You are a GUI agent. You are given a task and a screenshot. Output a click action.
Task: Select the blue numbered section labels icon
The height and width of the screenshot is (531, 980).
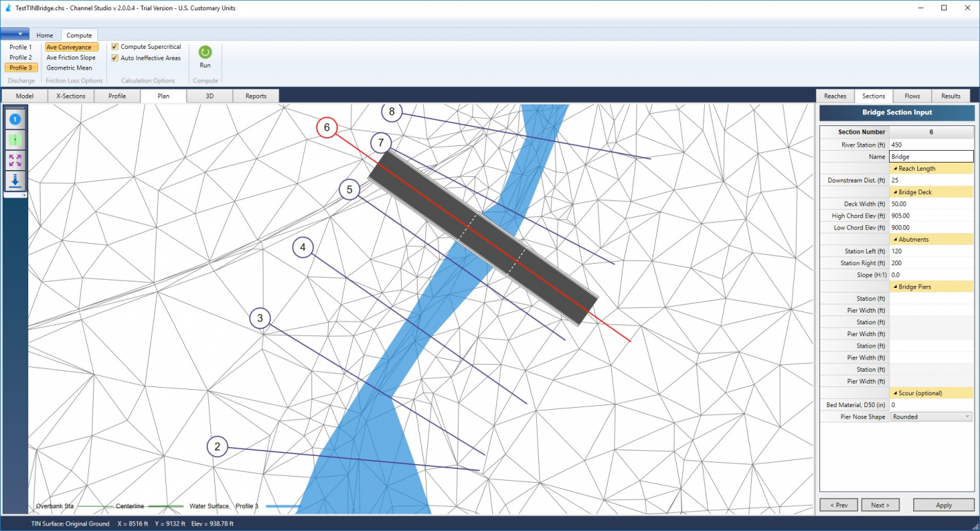pyautogui.click(x=14, y=118)
